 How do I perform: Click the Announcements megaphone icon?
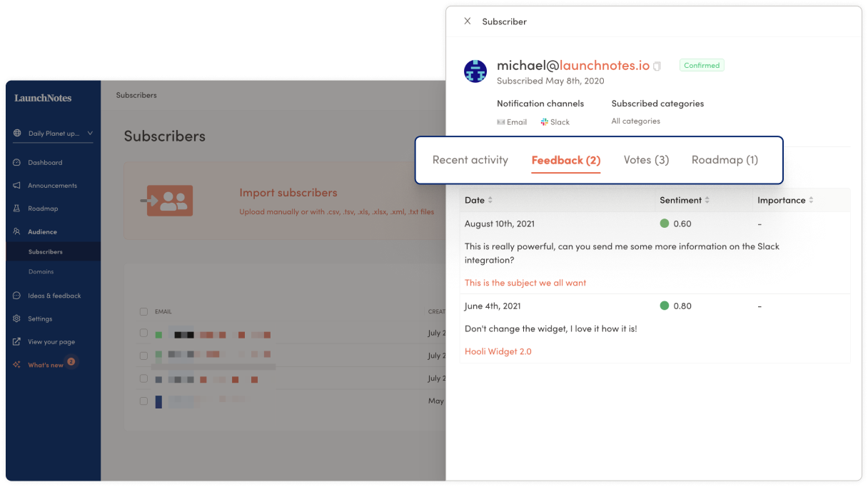tap(17, 186)
